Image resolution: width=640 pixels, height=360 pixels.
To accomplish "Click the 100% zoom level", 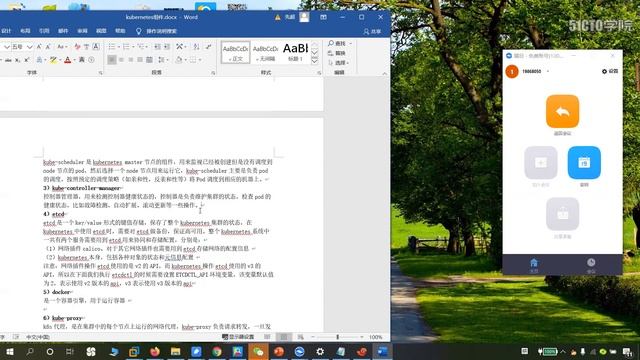I will (376, 337).
